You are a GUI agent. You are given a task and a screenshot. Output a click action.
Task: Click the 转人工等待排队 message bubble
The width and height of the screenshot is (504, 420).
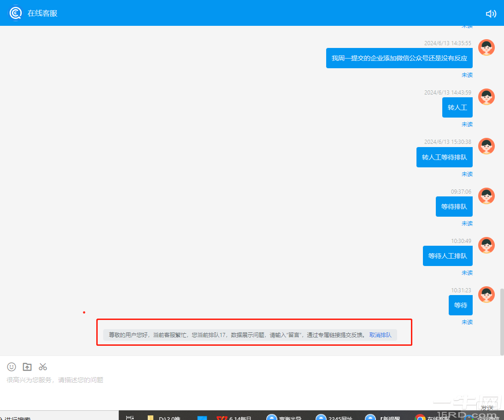point(444,157)
